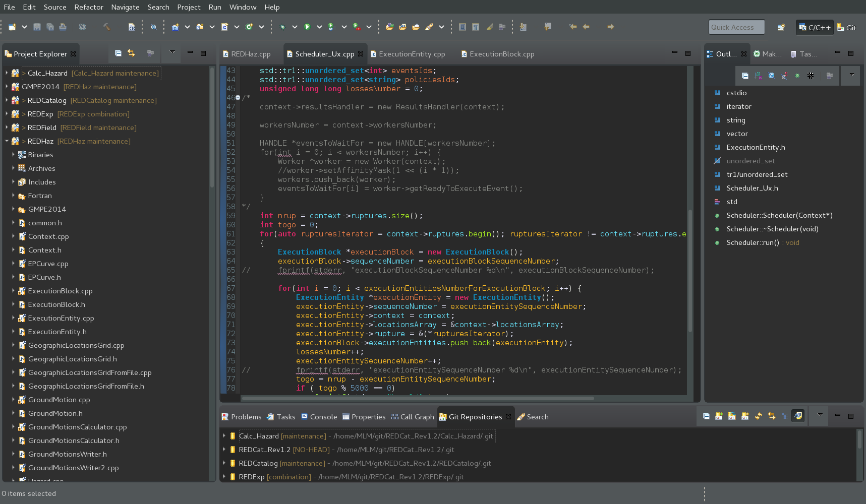Collapse all in Project Explorer toolbar

tap(118, 53)
